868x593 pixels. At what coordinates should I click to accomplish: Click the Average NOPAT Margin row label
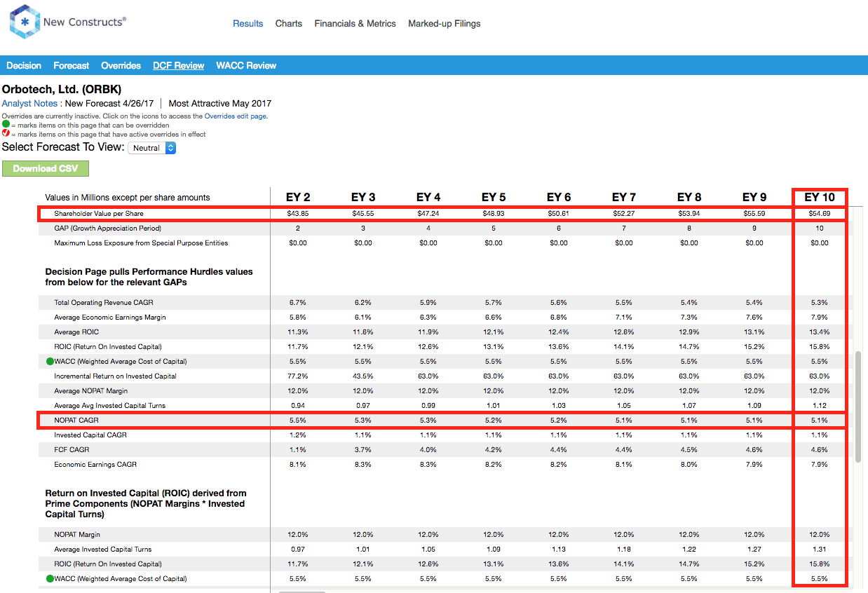click(x=91, y=390)
